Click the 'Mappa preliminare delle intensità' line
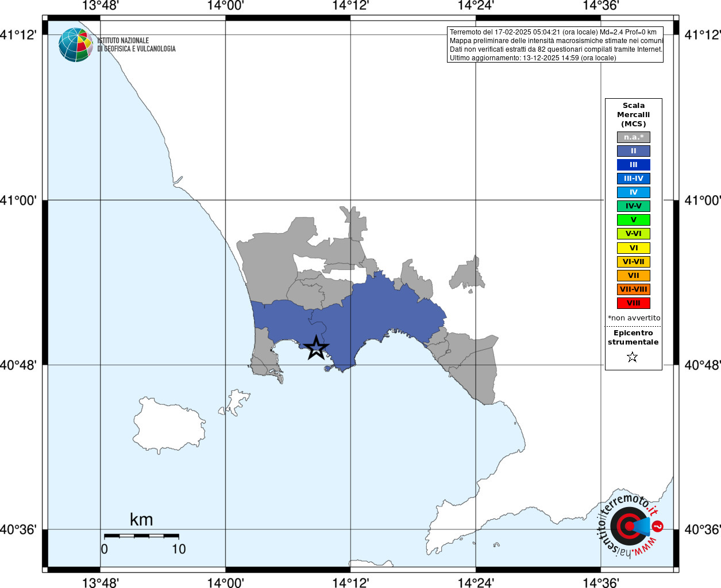This screenshot has width=721, height=588. click(556, 41)
